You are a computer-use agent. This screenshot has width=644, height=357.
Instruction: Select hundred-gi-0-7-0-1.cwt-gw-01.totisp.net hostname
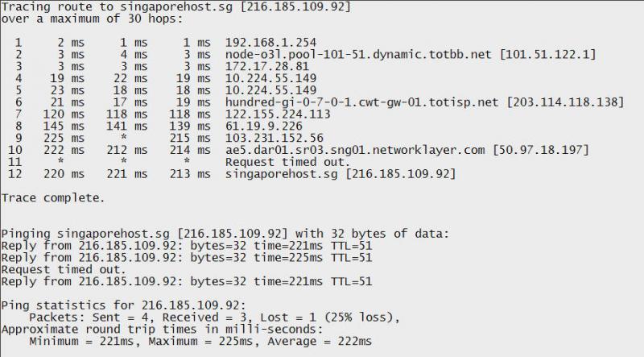click(x=361, y=102)
